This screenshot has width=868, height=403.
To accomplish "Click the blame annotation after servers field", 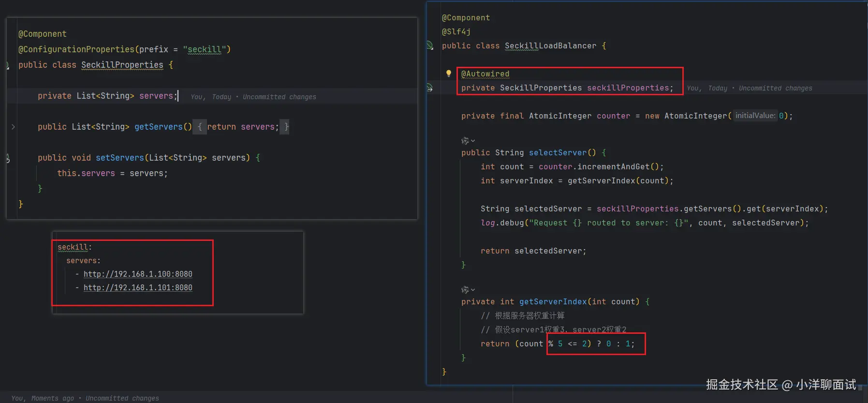I will pyautogui.click(x=253, y=97).
